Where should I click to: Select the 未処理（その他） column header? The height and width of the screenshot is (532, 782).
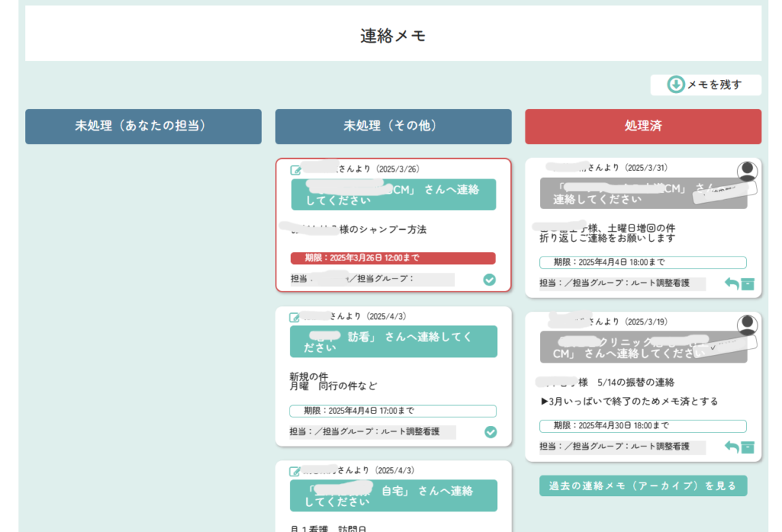click(393, 126)
